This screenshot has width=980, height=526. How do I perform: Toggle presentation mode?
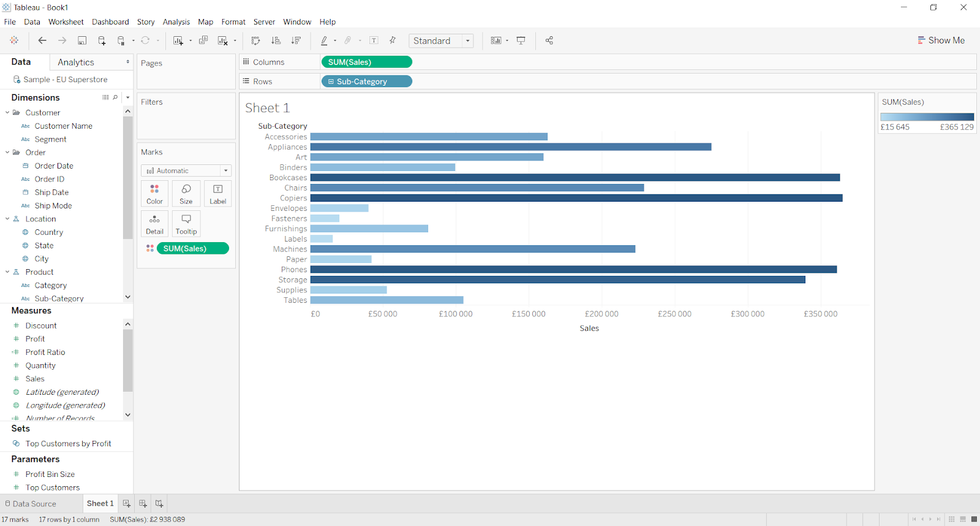(521, 40)
